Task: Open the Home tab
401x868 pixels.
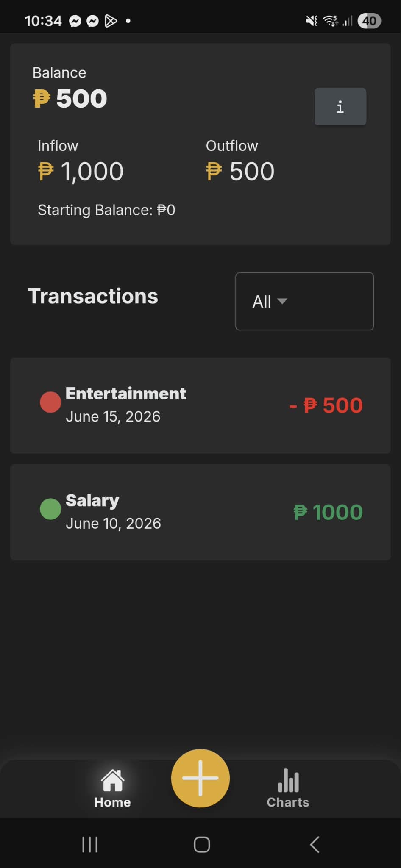Action: [x=112, y=788]
